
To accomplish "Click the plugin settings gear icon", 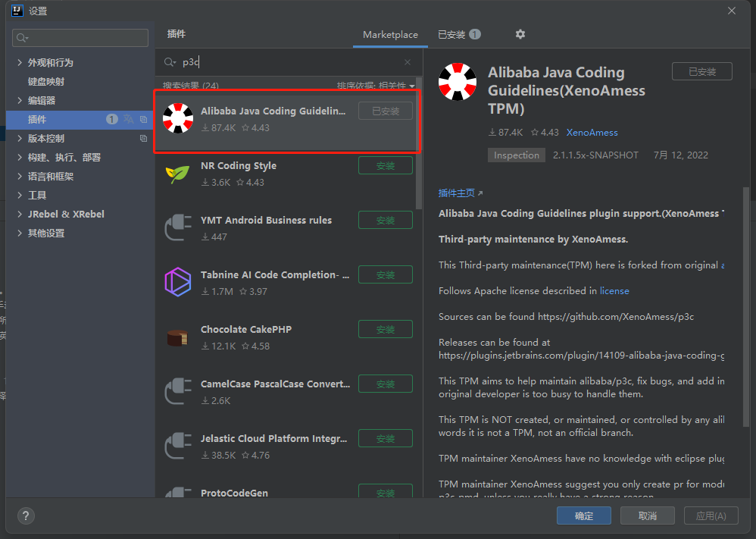I will [520, 34].
